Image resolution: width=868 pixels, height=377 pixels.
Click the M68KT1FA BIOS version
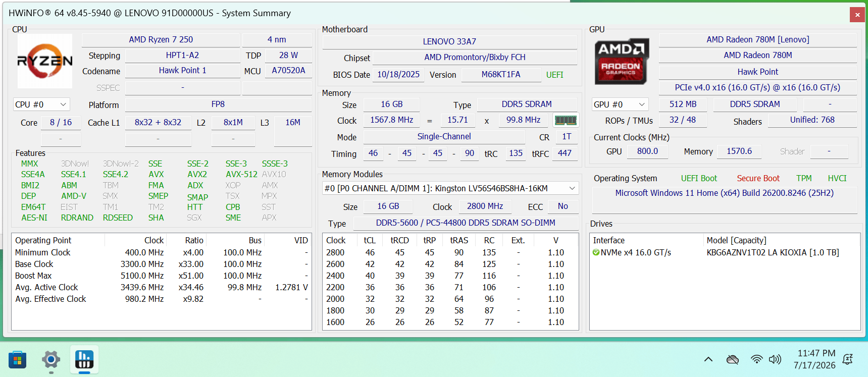pos(500,74)
